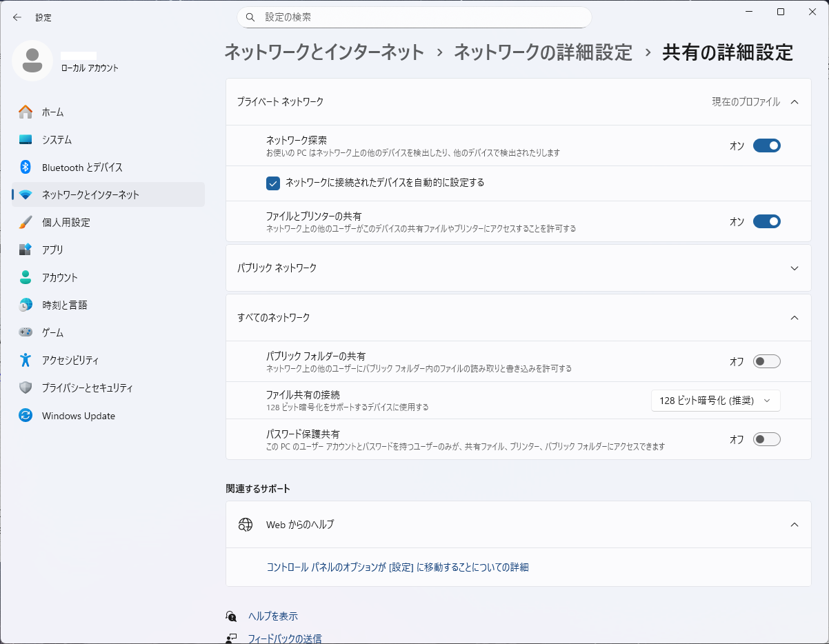Open the 128 ビット暗号化 dropdown
829x644 pixels.
coord(715,401)
